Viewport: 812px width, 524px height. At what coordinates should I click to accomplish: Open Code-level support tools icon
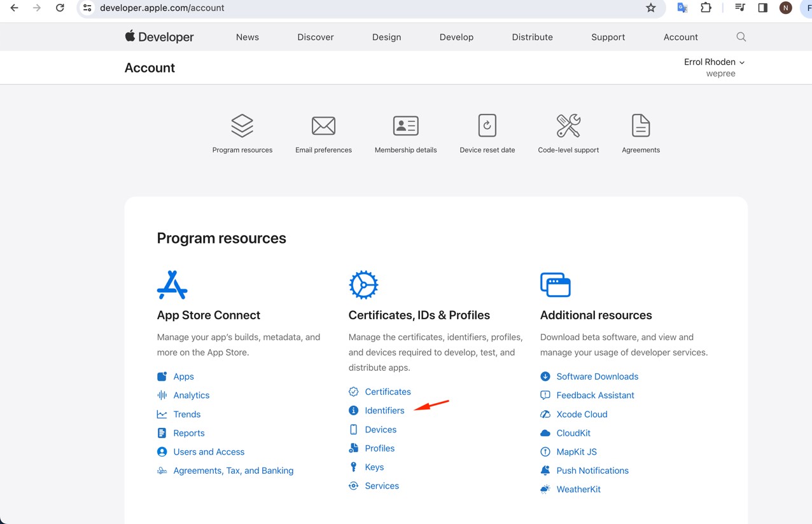pos(568,126)
